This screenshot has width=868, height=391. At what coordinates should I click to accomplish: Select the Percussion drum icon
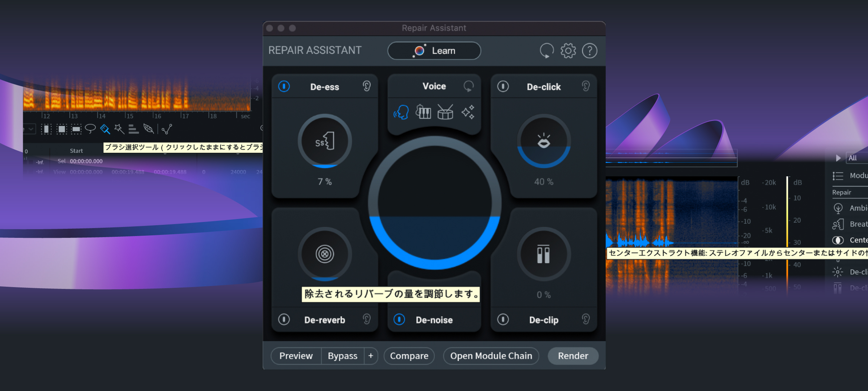tap(445, 112)
